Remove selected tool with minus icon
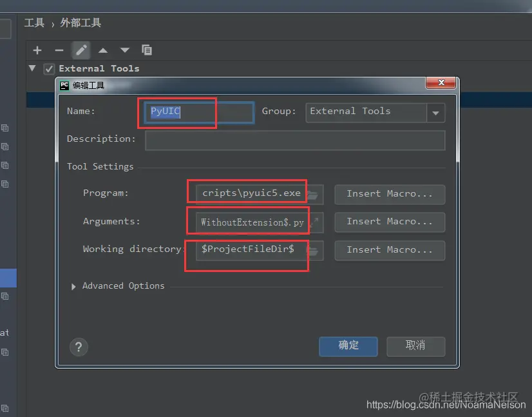Image resolution: width=532 pixels, height=417 pixels. (x=59, y=50)
